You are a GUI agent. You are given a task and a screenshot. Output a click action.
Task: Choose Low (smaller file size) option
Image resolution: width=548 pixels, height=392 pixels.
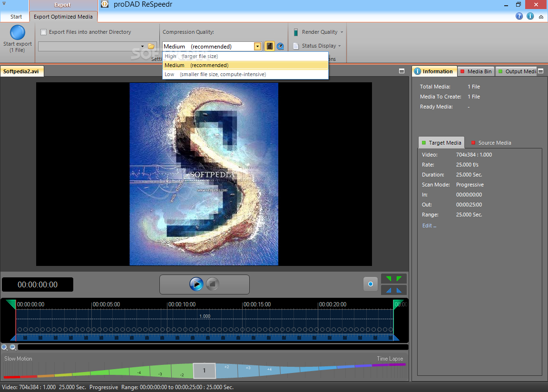pyautogui.click(x=245, y=74)
